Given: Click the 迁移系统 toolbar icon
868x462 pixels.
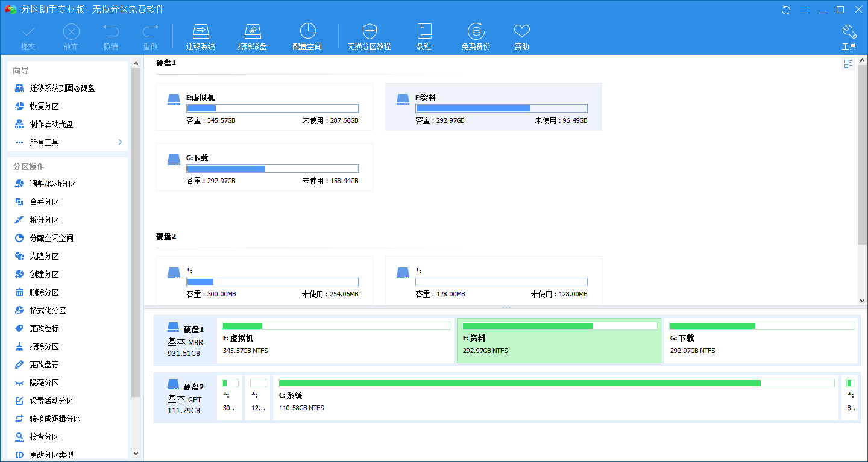Looking at the screenshot, I should pyautogui.click(x=200, y=32).
